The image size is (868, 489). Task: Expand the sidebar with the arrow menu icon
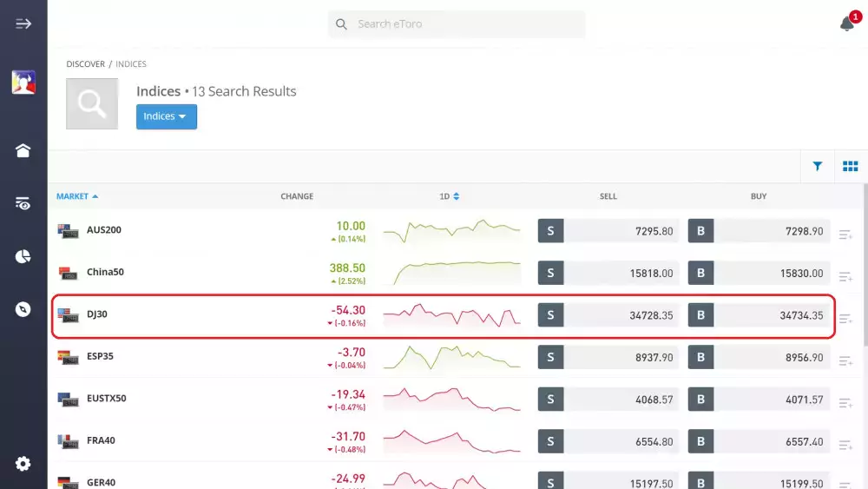(x=23, y=23)
